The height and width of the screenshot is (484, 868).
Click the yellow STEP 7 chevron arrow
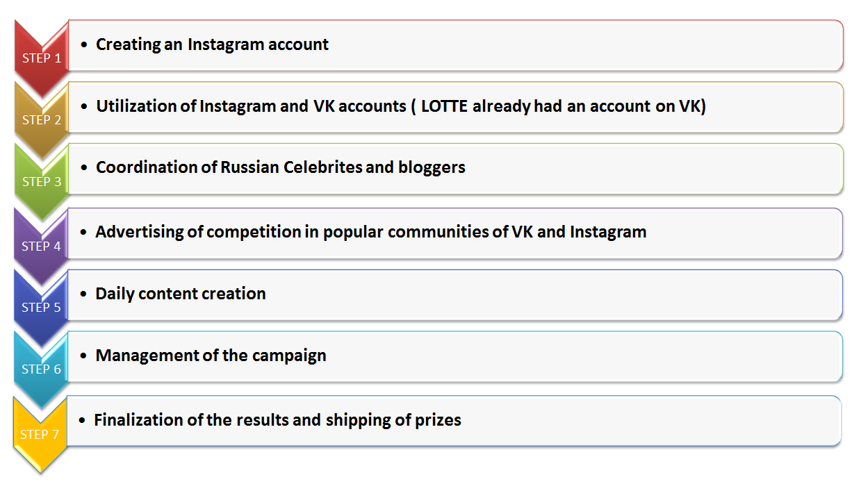[41, 435]
